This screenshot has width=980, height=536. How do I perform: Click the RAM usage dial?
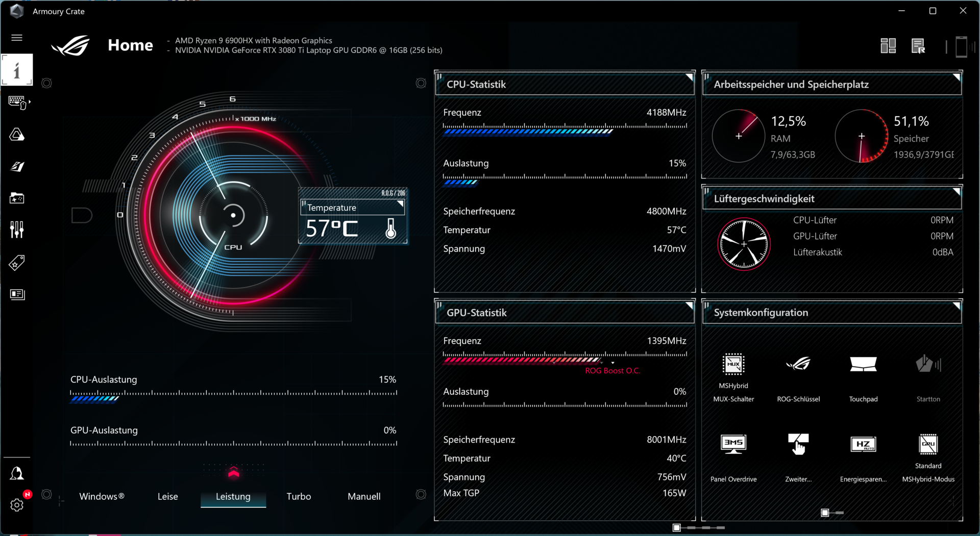point(738,136)
